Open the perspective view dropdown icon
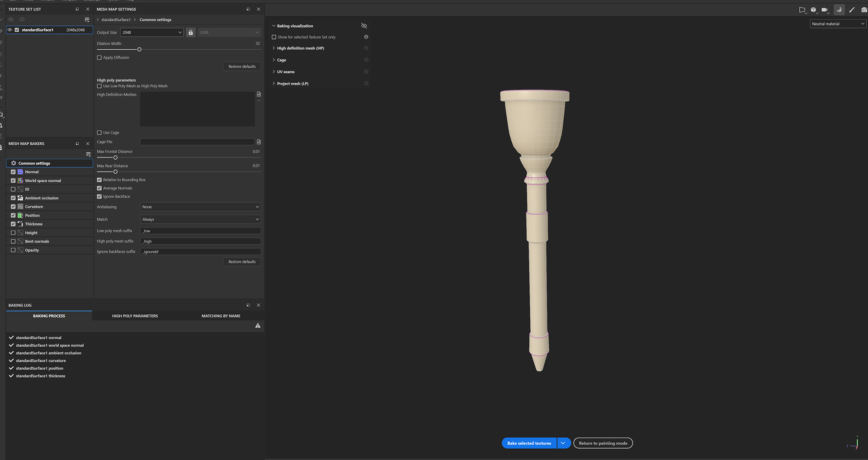This screenshot has height=460, width=868. click(x=802, y=9)
